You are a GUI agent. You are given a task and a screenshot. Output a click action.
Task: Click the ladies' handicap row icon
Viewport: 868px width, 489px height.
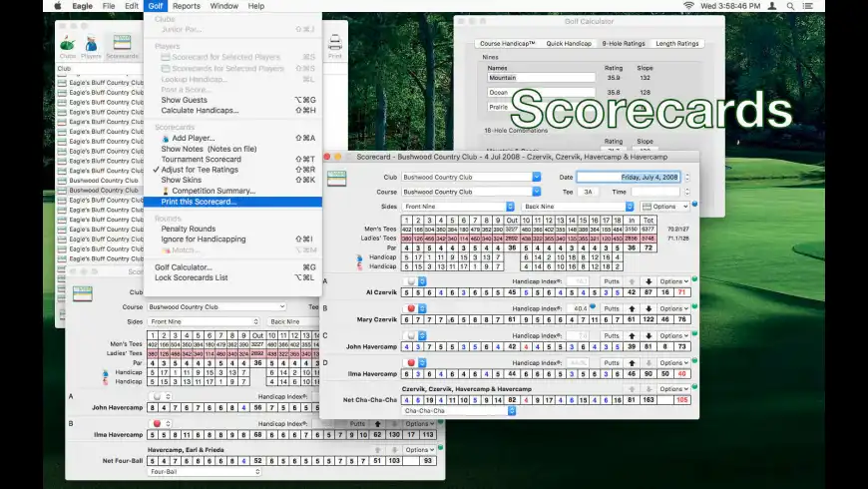[359, 266]
